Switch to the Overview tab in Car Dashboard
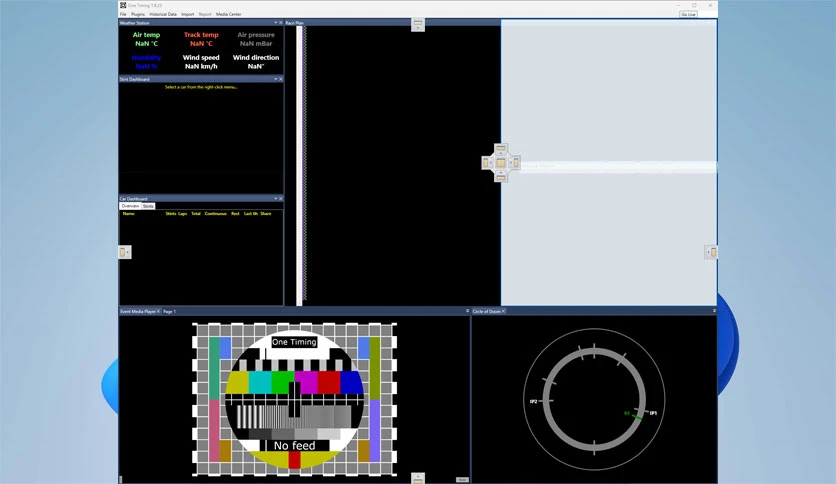Viewport: 836px width, 484px height. (130, 206)
